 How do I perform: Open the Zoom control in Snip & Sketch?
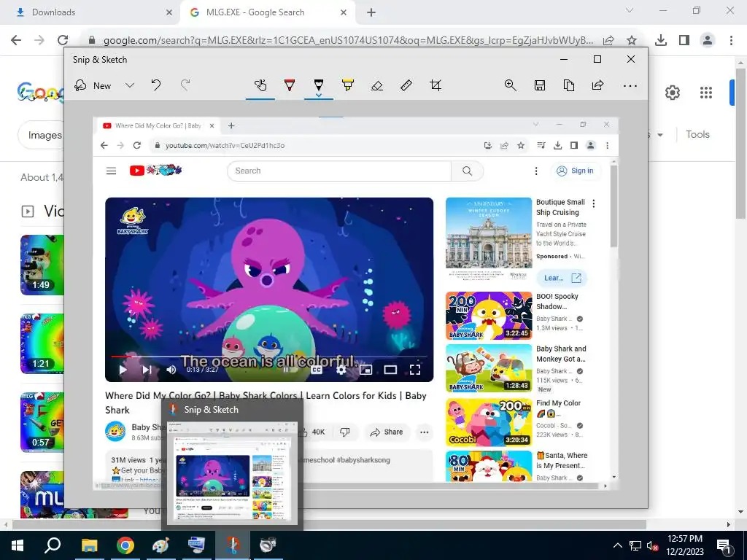click(510, 86)
